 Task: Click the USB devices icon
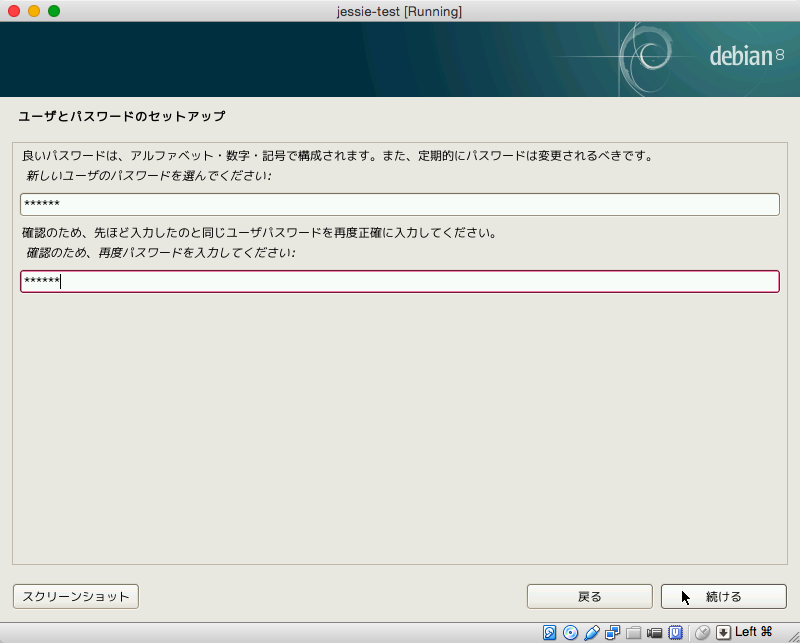pyautogui.click(x=592, y=633)
